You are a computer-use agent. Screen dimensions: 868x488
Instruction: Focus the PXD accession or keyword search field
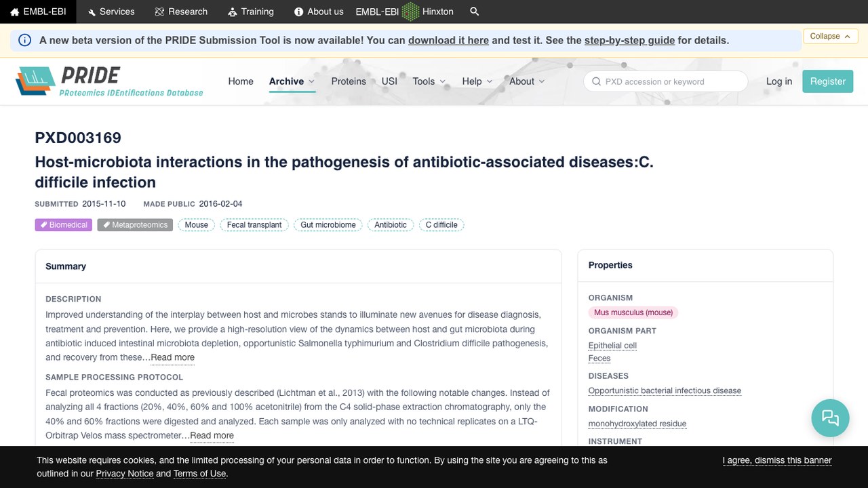click(665, 81)
